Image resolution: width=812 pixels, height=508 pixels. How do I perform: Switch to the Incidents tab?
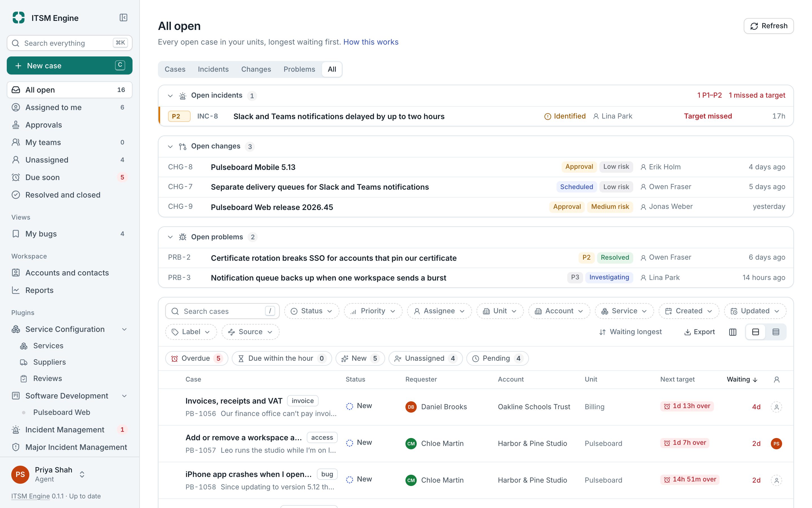click(x=213, y=69)
